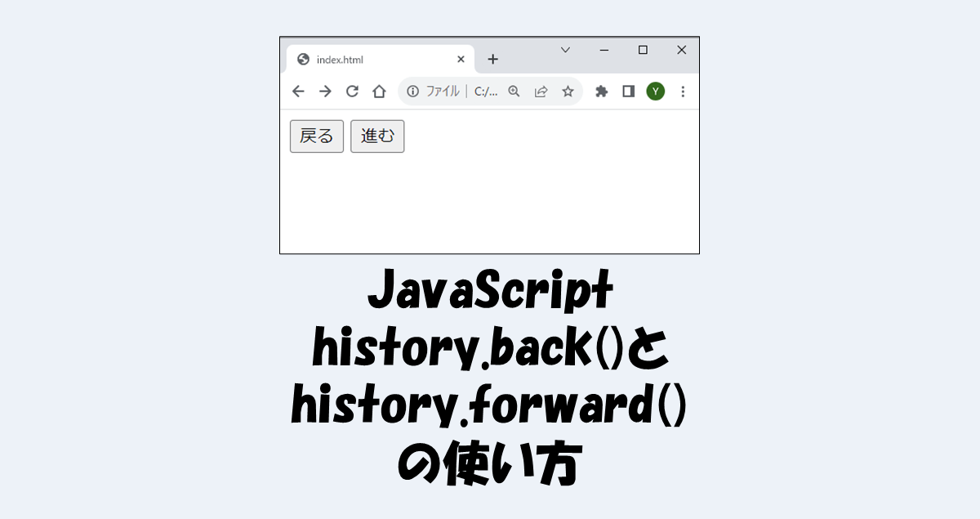980x519 pixels.
Task: Toggle the browser side panel
Action: point(628,92)
